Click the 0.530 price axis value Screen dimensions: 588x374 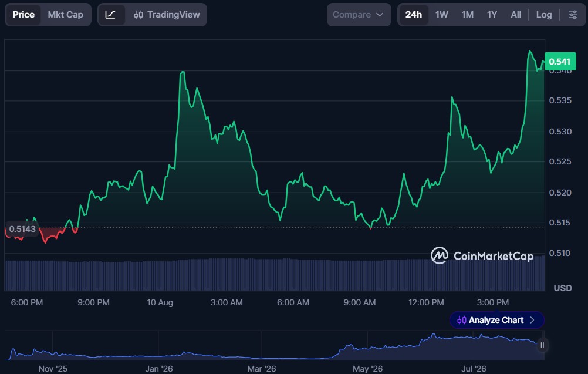(560, 132)
